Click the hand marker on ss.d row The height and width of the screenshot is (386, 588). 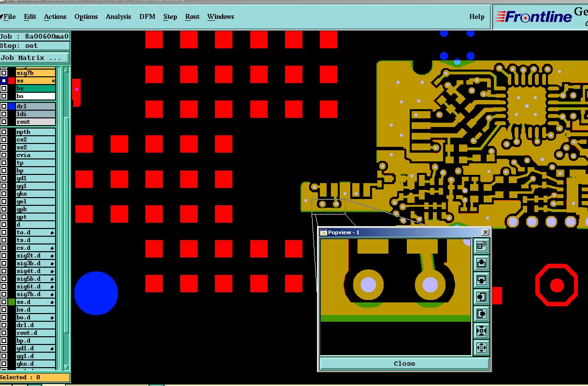52,302
